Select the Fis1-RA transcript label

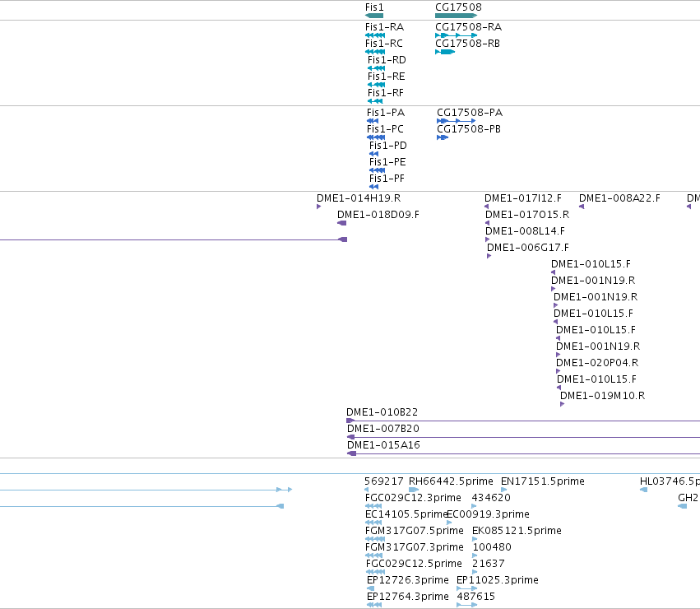[384, 27]
